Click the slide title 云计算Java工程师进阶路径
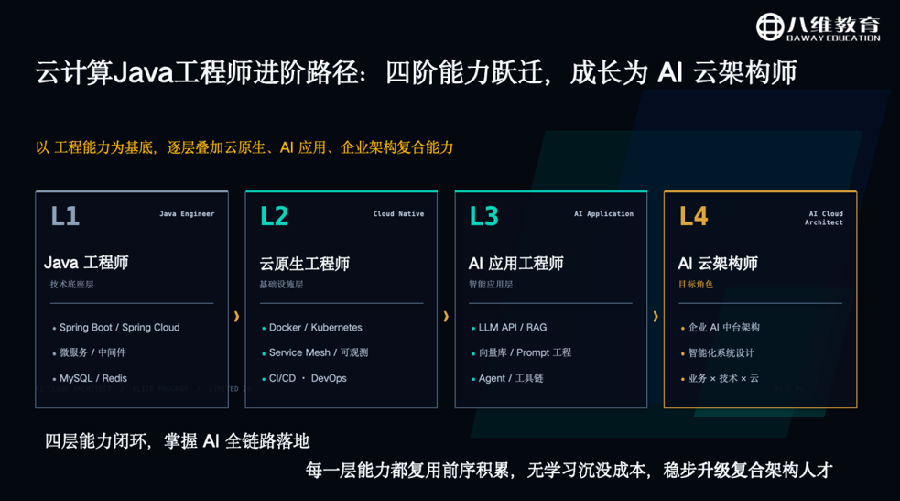 click(199, 73)
